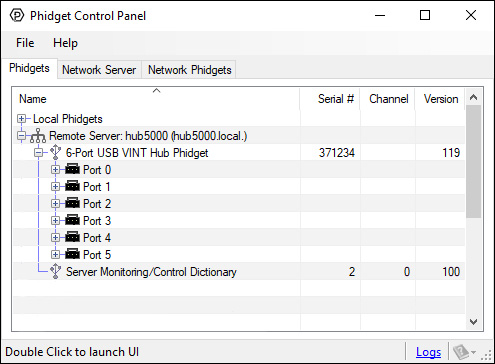Click the port icon next to Port 2
The width and height of the screenshot is (495, 364).
[72, 203]
